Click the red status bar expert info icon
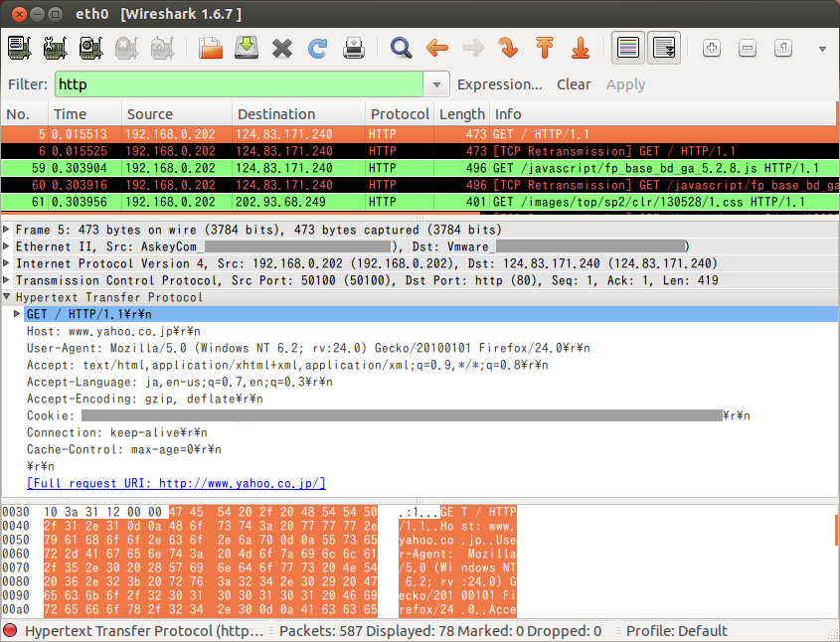 (x=11, y=631)
